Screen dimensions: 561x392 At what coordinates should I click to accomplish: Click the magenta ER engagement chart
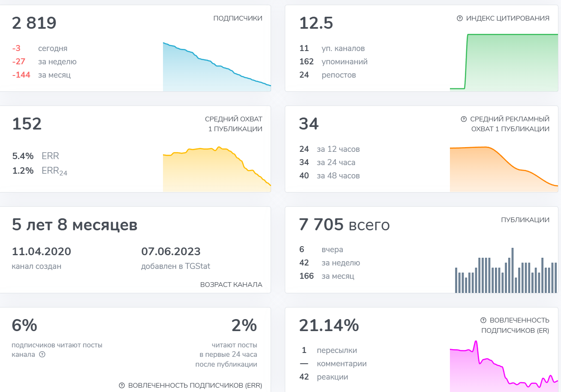[504, 366]
